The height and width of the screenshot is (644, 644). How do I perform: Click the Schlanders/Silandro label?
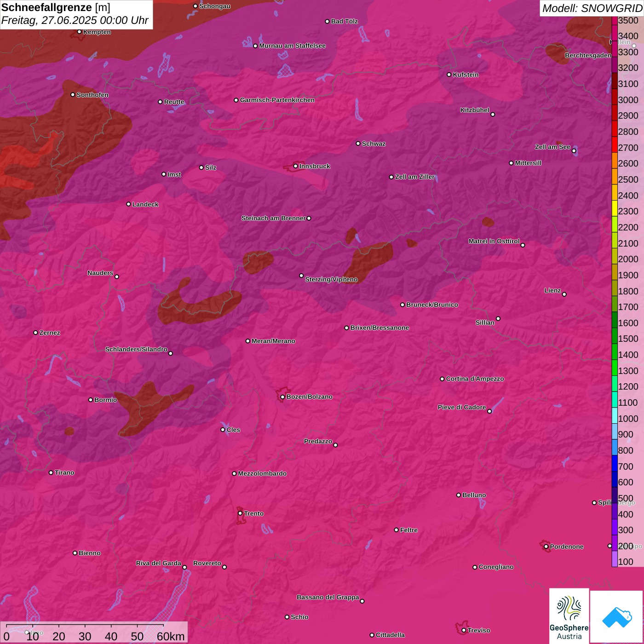pos(136,349)
